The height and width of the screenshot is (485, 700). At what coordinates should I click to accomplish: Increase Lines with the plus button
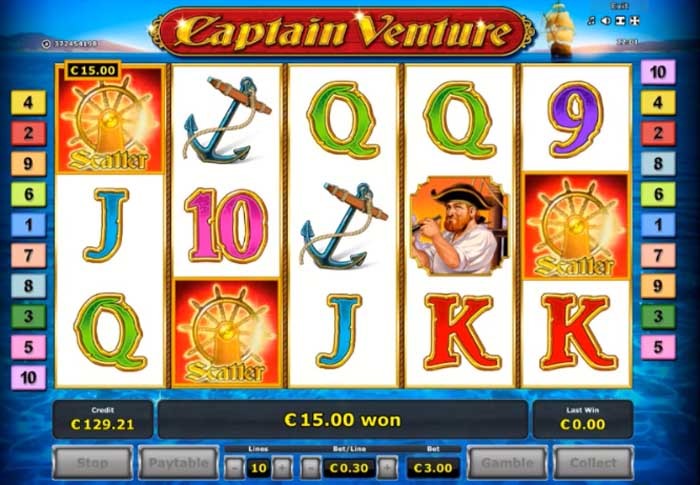(282, 468)
